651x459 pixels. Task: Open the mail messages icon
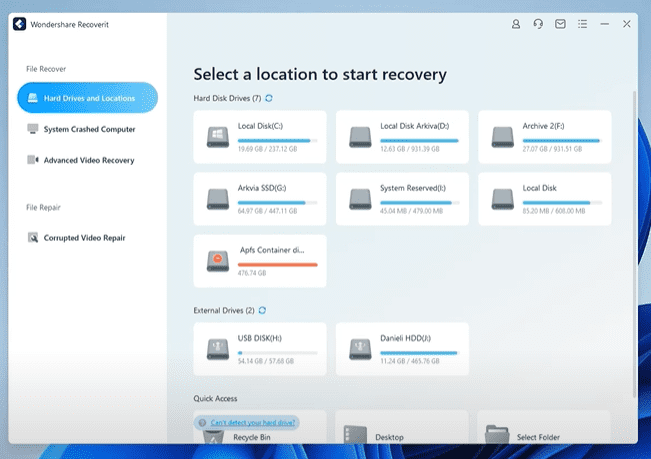tap(561, 23)
